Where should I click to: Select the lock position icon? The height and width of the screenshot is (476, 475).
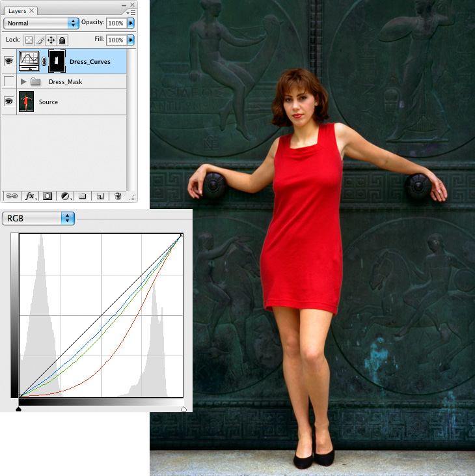tap(51, 40)
